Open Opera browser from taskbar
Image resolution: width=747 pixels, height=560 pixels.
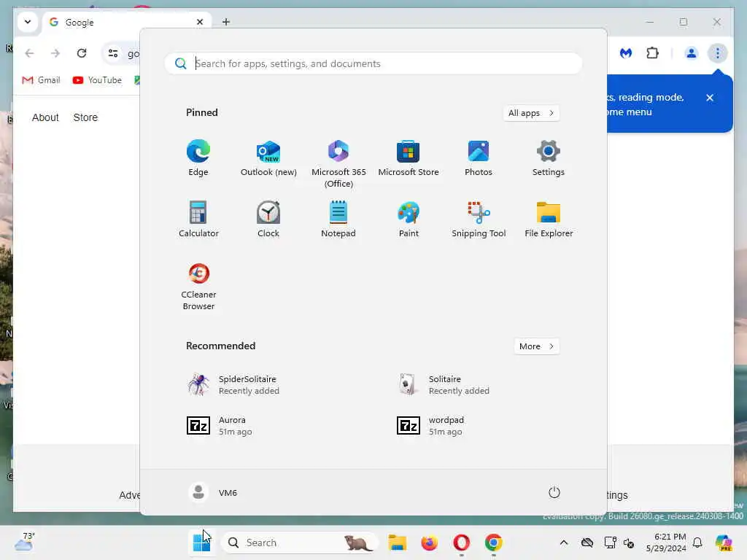click(461, 542)
